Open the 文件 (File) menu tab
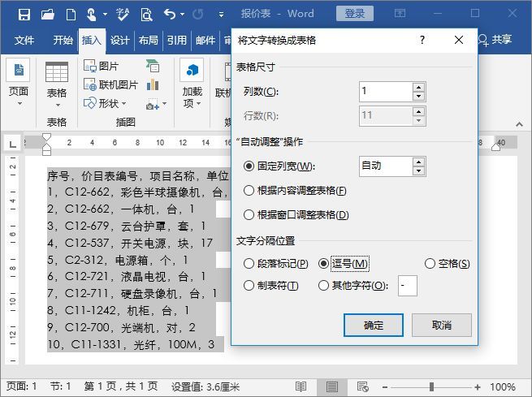Viewport: 532px width, 397px height. coord(24,41)
